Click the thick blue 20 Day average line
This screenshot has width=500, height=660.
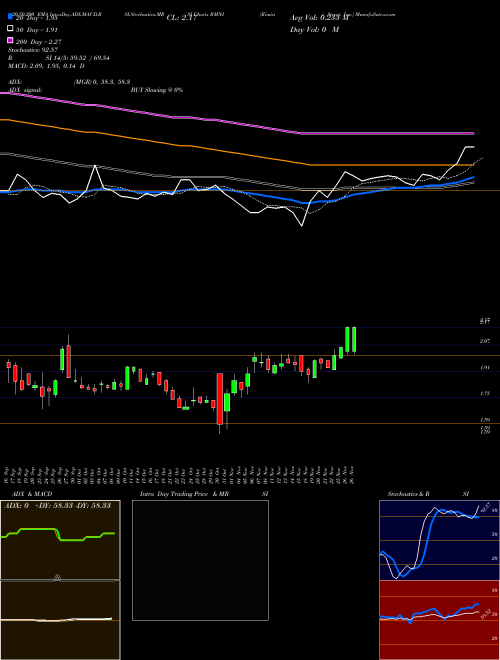(x=237, y=192)
